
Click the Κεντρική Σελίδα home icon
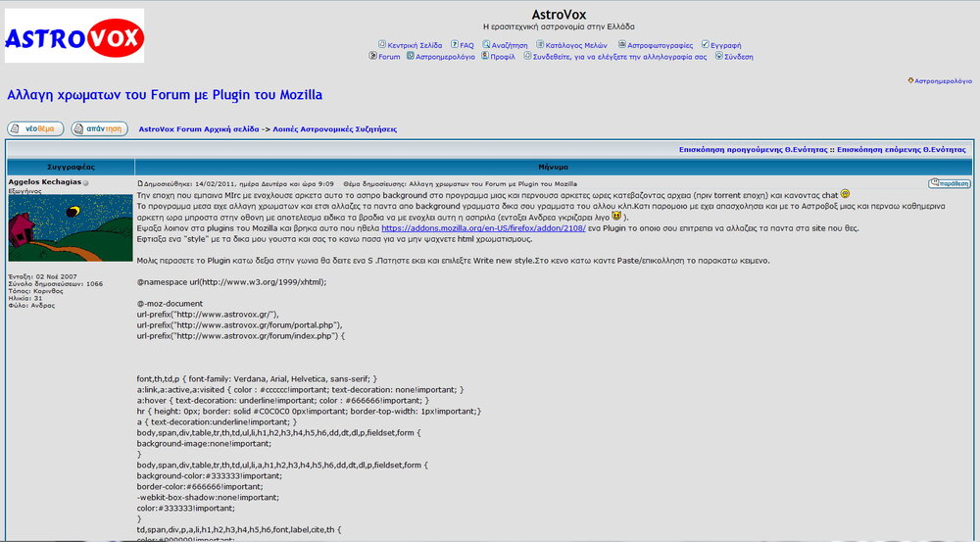tap(382, 44)
